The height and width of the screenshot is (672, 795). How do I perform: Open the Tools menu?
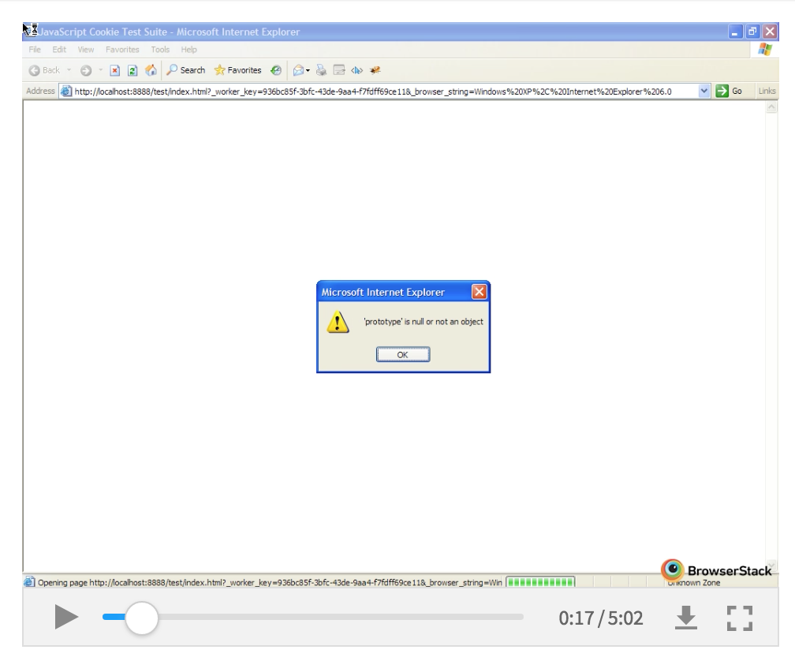[160, 49]
